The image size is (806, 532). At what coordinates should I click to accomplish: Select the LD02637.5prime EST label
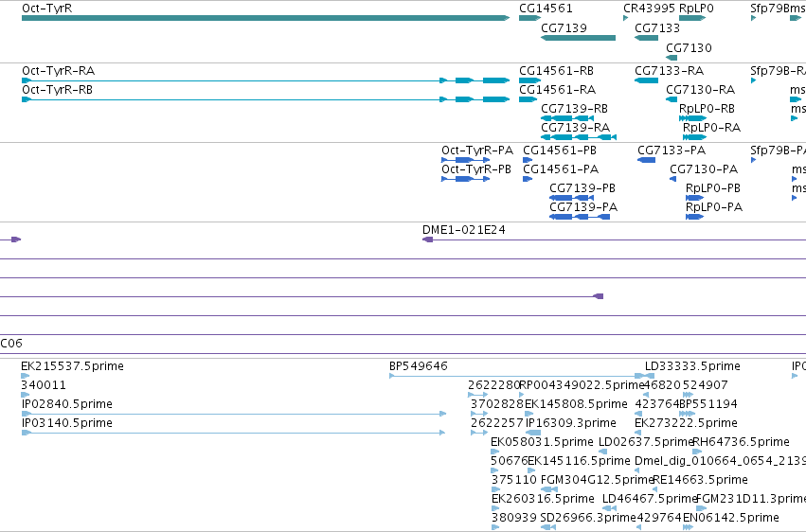coord(646,442)
